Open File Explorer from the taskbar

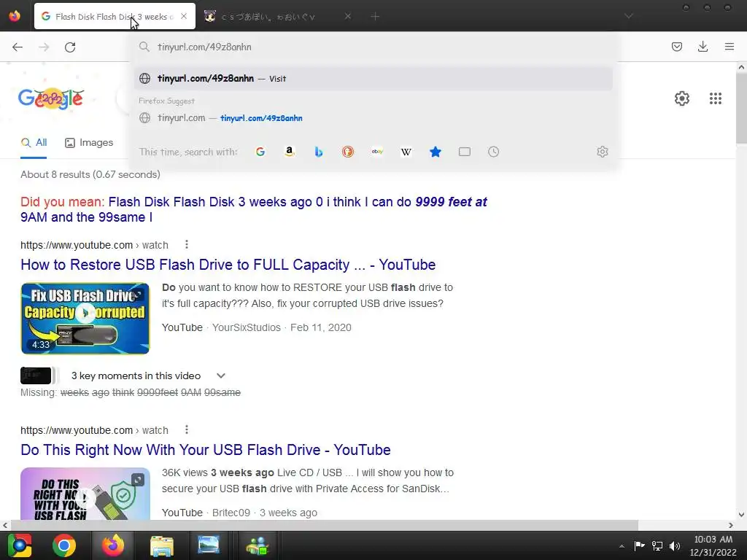pos(162,545)
